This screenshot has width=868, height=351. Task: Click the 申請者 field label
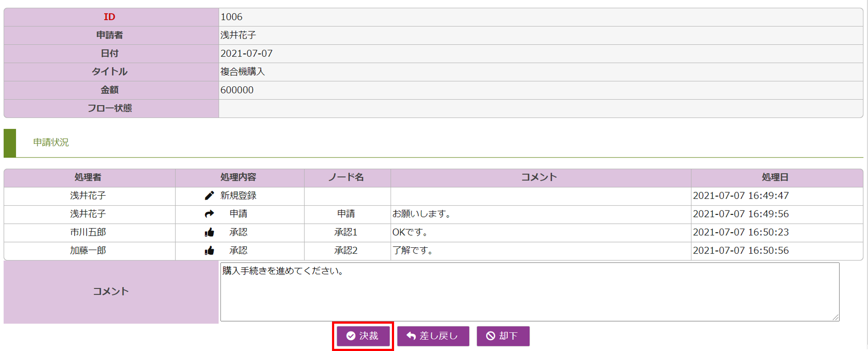[109, 35]
